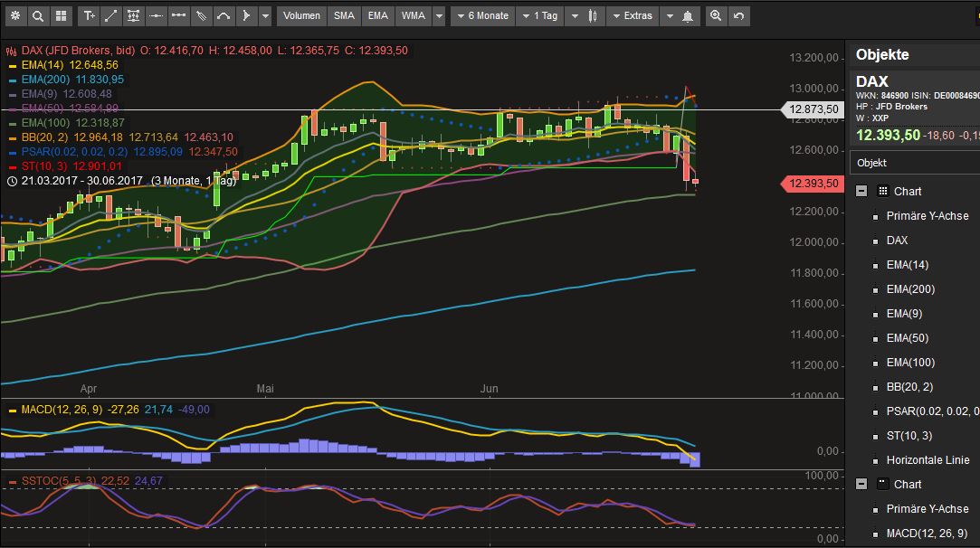Screen dimensions: 980x548
Task: Open the 1 Tag interval dropdown
Action: click(540, 15)
